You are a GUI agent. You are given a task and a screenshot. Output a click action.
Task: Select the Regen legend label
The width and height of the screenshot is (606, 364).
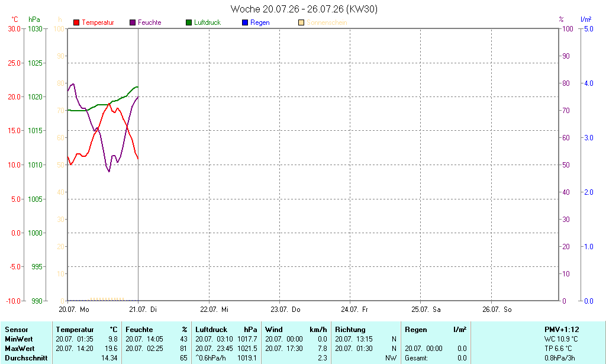260,22
